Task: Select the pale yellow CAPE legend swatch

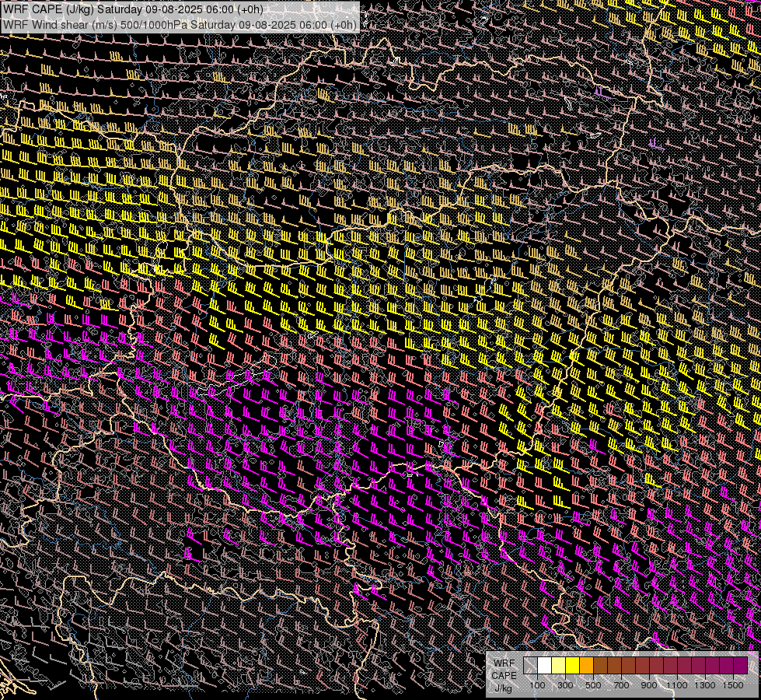Action: (x=559, y=666)
